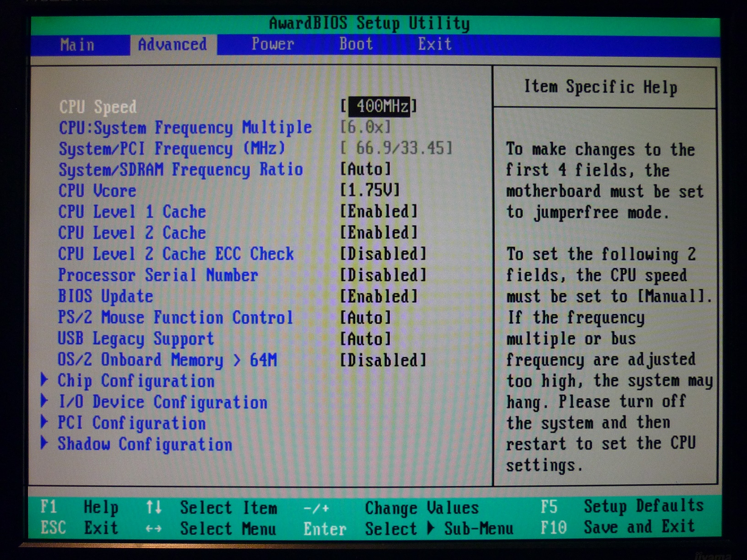Click the System/SDRAM Frequency Ratio label
This screenshot has width=747, height=560.
[181, 170]
